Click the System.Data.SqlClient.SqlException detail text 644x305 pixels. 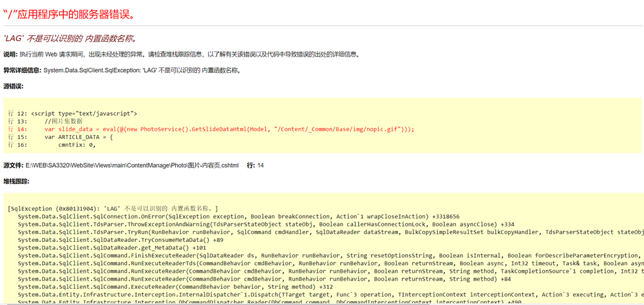point(142,70)
